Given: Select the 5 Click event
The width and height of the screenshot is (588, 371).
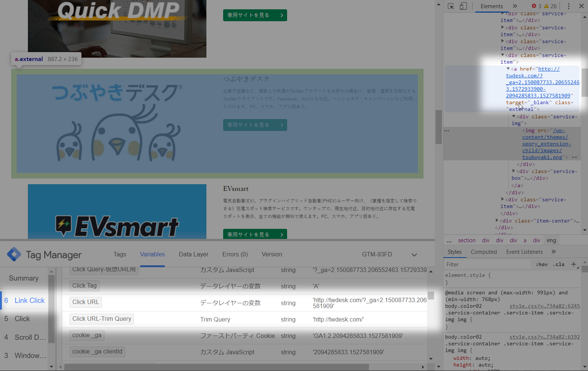Looking at the screenshot, I should pyautogui.click(x=25, y=319).
